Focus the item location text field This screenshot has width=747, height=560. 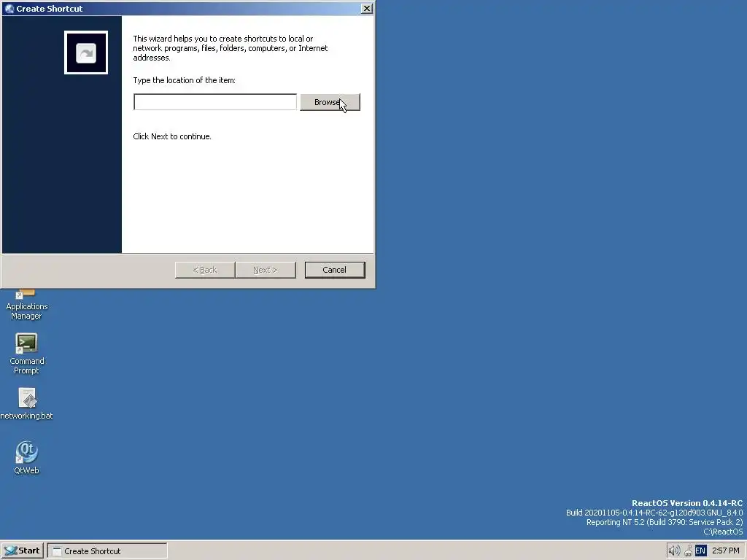(215, 102)
